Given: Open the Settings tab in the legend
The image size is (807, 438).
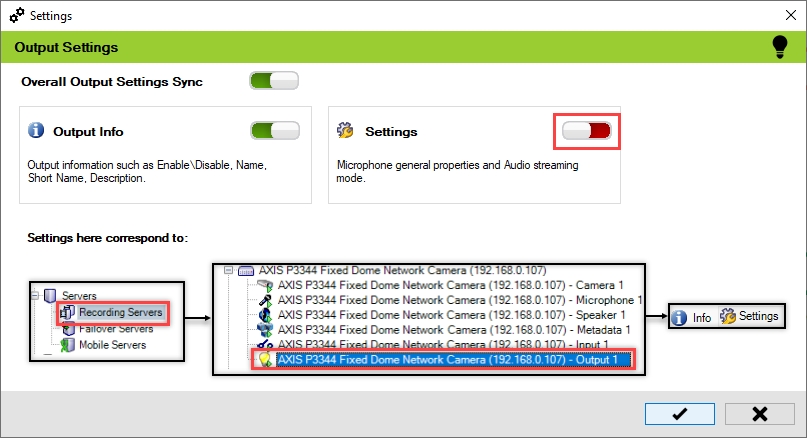Looking at the screenshot, I should [748, 317].
